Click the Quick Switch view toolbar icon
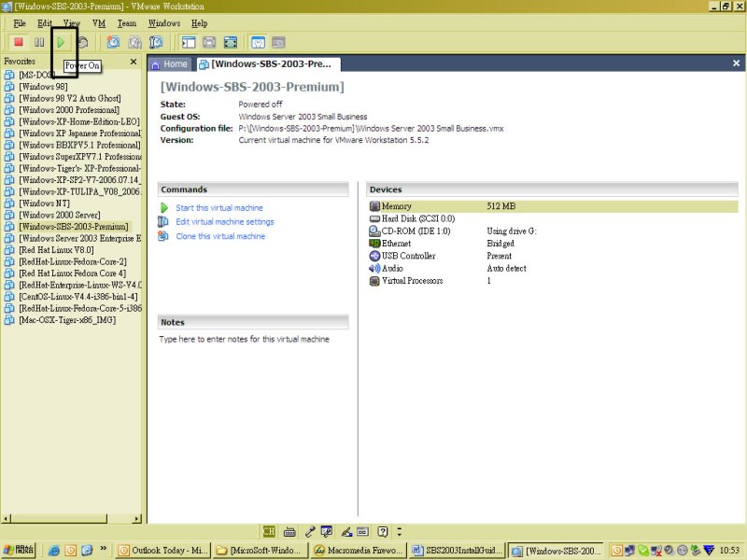 click(x=209, y=42)
